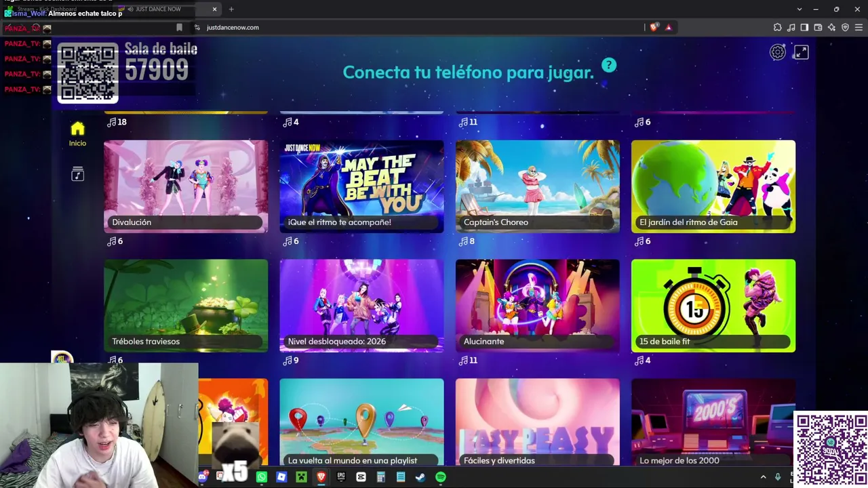Launch Minecraft from the taskbar
The image size is (868, 488).
[x=301, y=477]
